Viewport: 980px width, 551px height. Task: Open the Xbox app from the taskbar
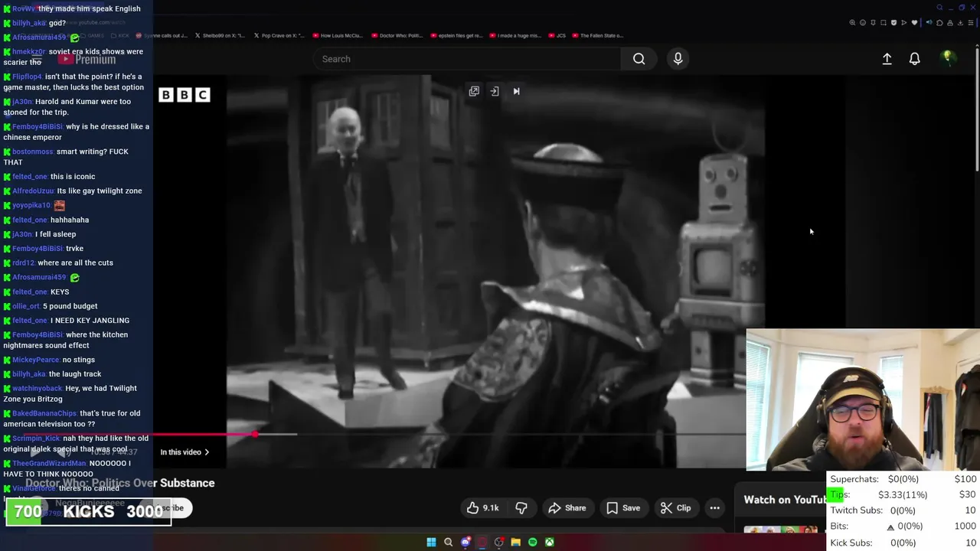tap(549, 543)
